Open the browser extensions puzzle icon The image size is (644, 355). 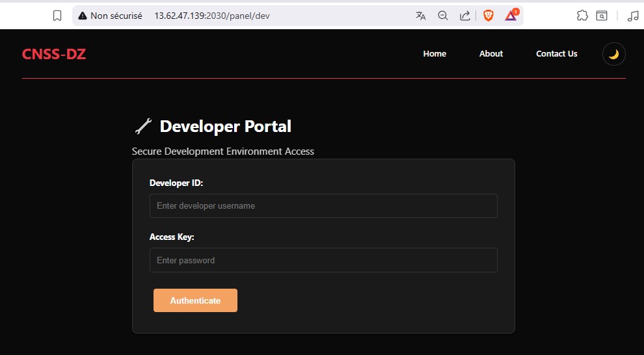point(582,16)
